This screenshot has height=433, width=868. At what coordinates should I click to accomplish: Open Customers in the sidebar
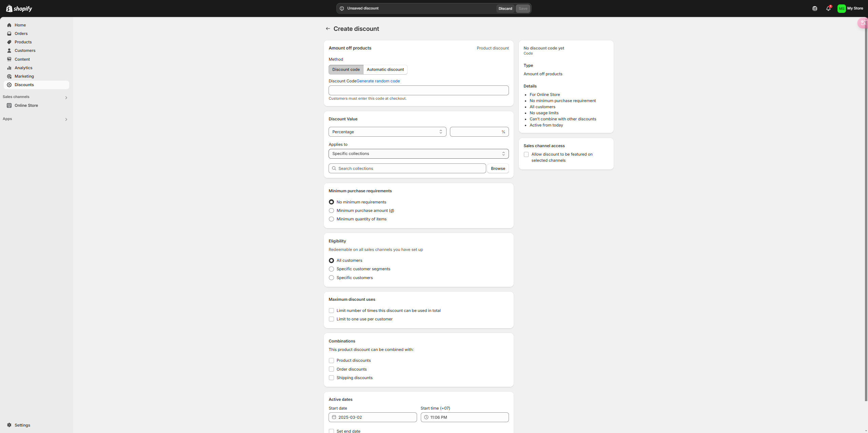[x=36, y=51]
